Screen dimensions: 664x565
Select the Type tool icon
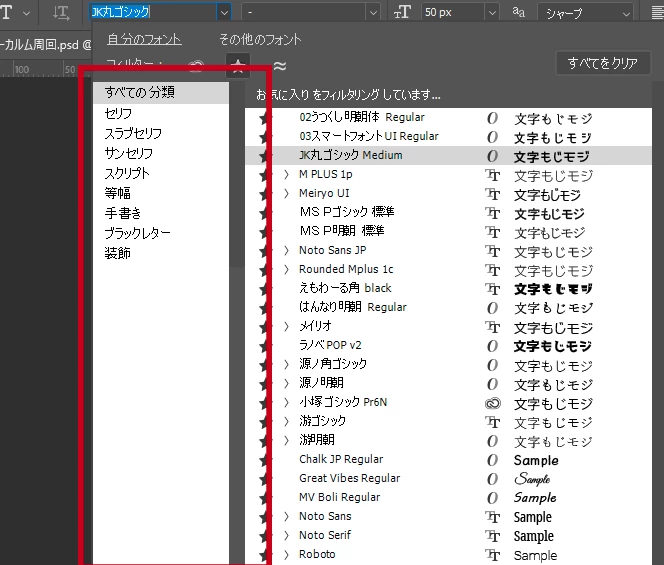click(6, 12)
